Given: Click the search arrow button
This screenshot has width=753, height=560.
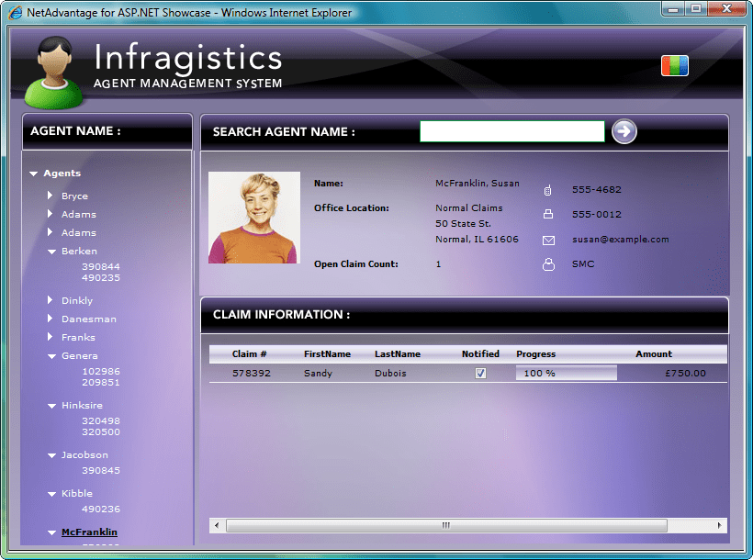Looking at the screenshot, I should coord(624,131).
